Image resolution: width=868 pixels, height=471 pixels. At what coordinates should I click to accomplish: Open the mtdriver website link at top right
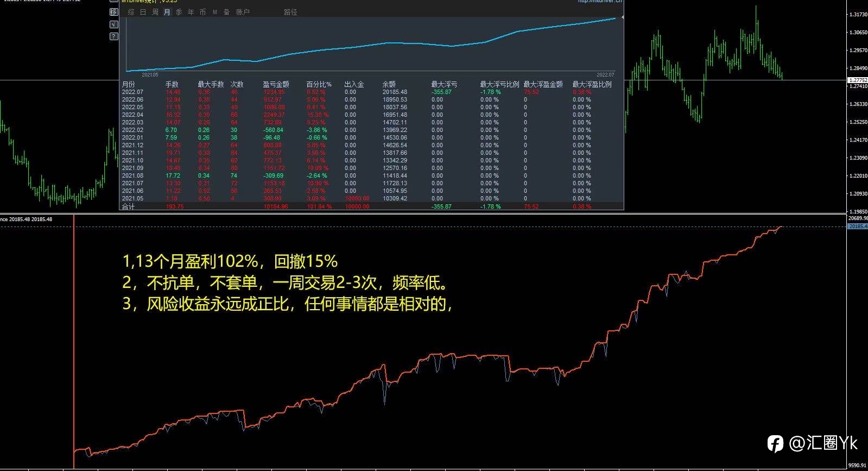pos(600,2)
